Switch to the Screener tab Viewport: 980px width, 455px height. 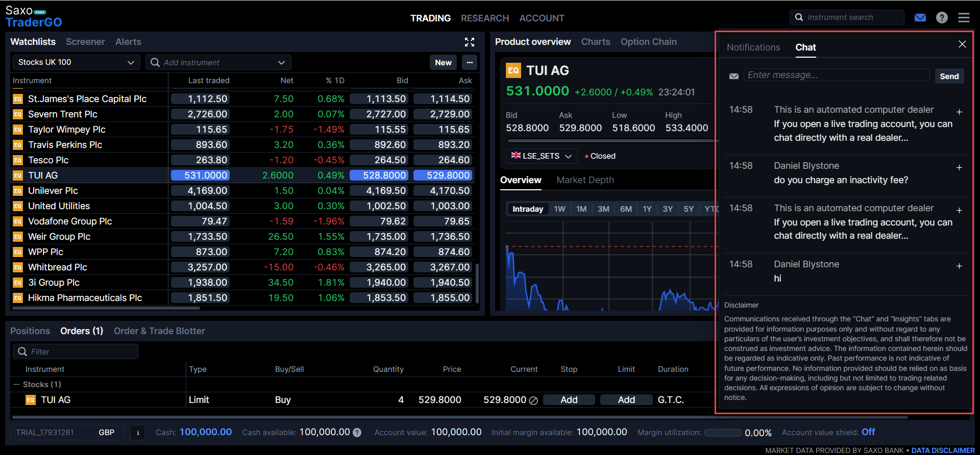click(85, 42)
